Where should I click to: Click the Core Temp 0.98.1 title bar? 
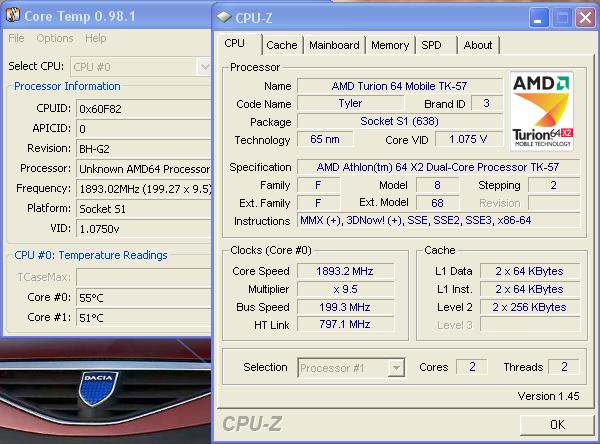coord(107,16)
